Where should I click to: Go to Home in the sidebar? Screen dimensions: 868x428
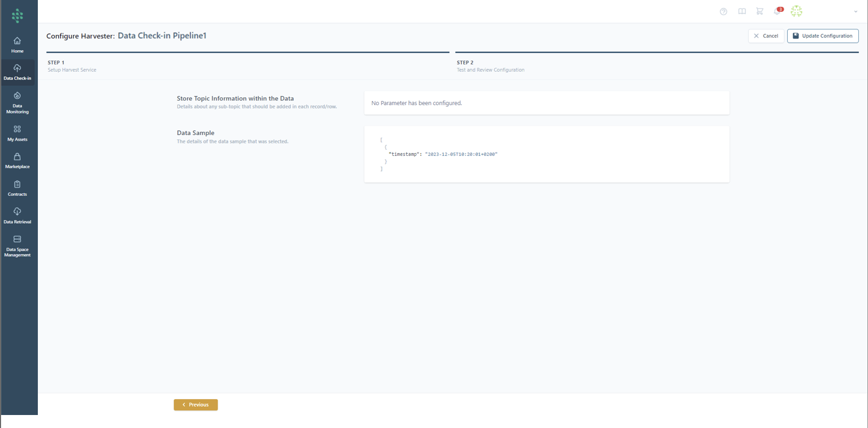18,45
